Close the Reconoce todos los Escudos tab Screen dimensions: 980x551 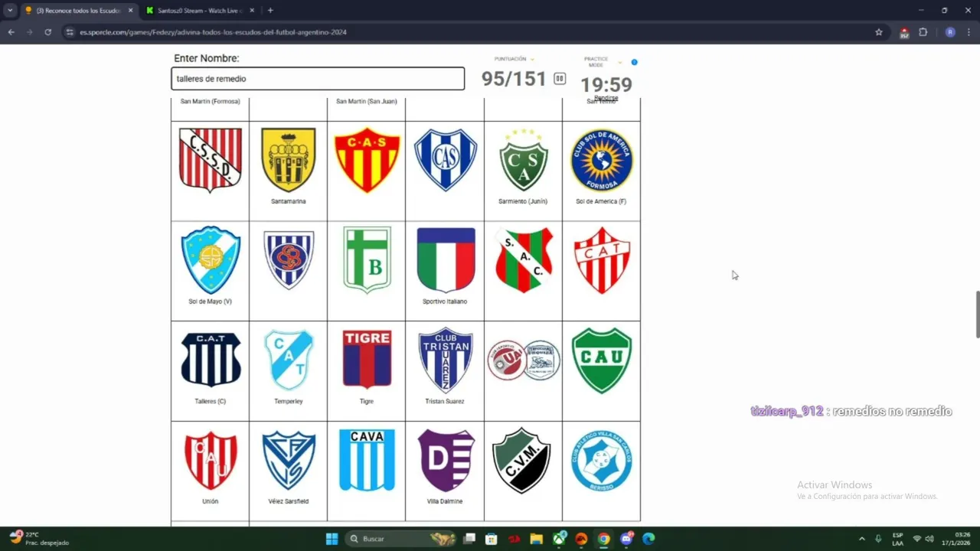click(x=129, y=11)
